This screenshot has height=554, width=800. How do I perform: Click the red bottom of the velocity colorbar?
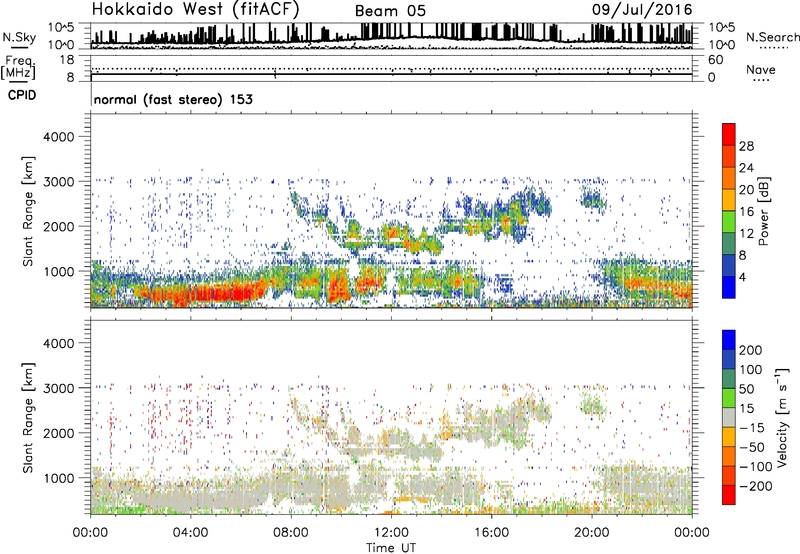(729, 495)
